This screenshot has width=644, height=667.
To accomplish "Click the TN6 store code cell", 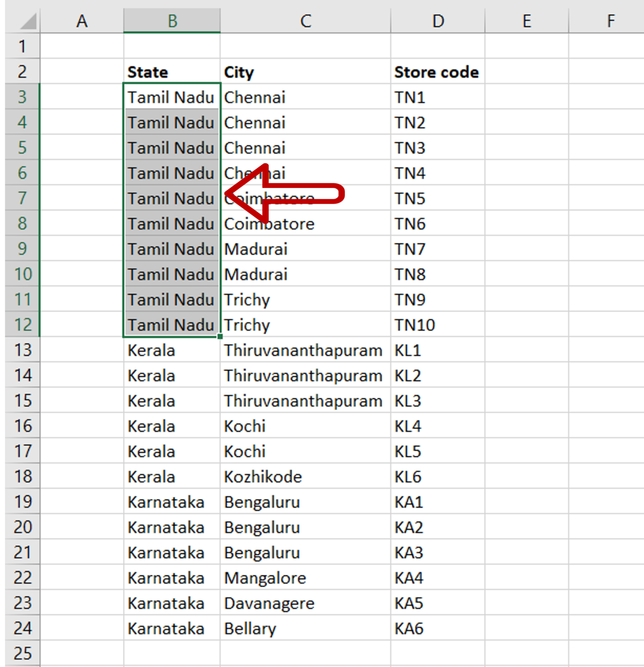I will click(438, 223).
